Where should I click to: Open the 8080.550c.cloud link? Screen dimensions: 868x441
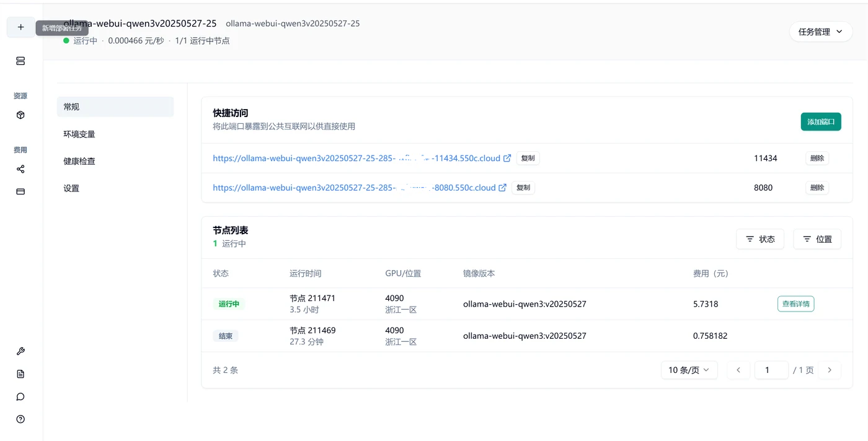click(x=354, y=188)
